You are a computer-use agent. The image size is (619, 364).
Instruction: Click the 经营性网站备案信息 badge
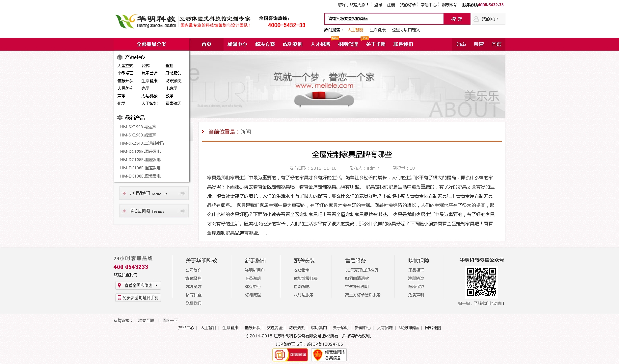click(x=329, y=355)
